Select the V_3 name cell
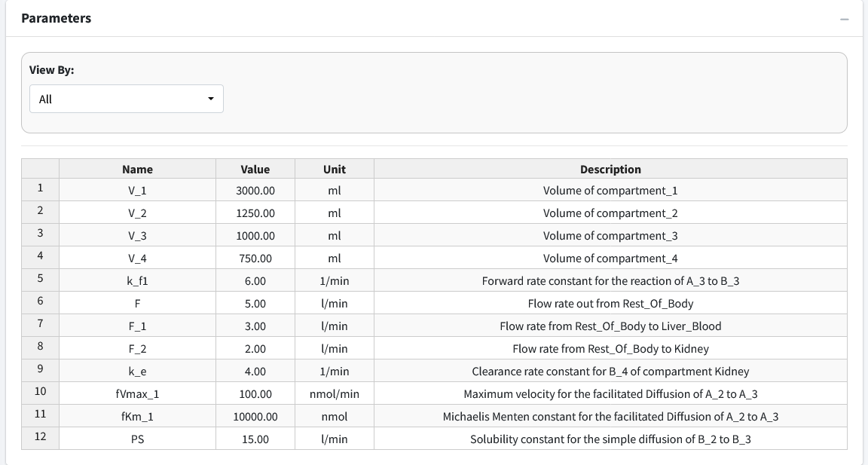 point(137,235)
